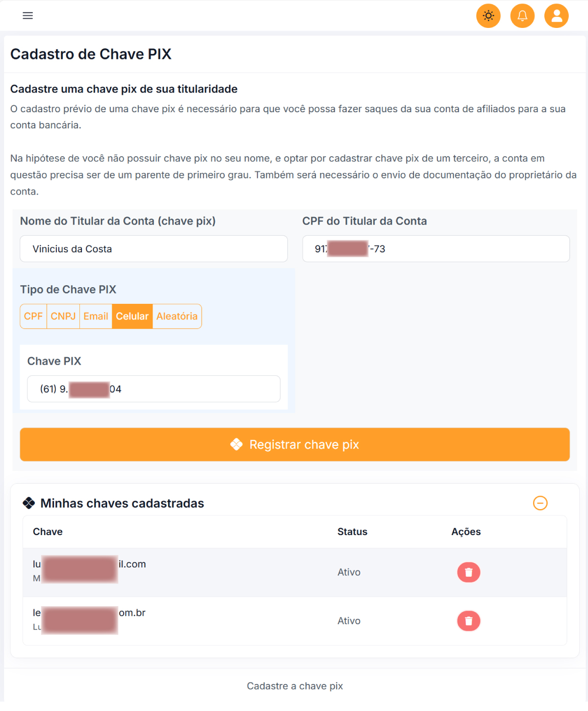This screenshot has width=588, height=711.
Task: Delete the second registered PIX key
Action: [468, 621]
